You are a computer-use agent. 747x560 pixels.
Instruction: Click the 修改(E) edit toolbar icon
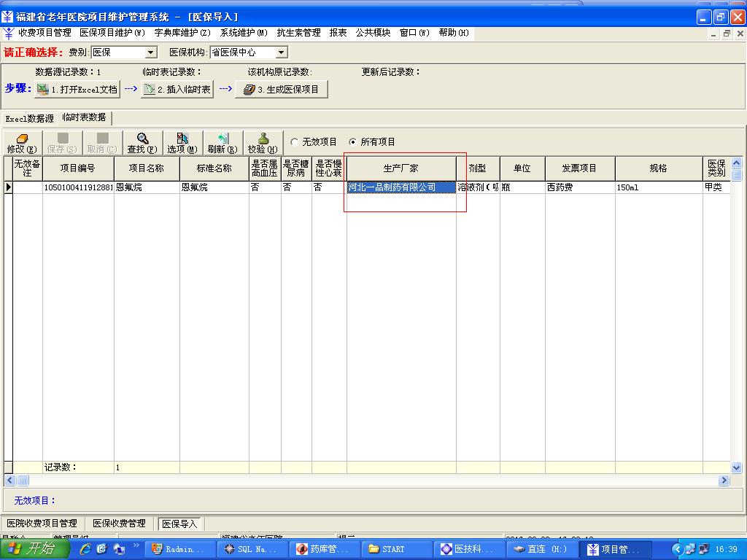click(x=23, y=143)
